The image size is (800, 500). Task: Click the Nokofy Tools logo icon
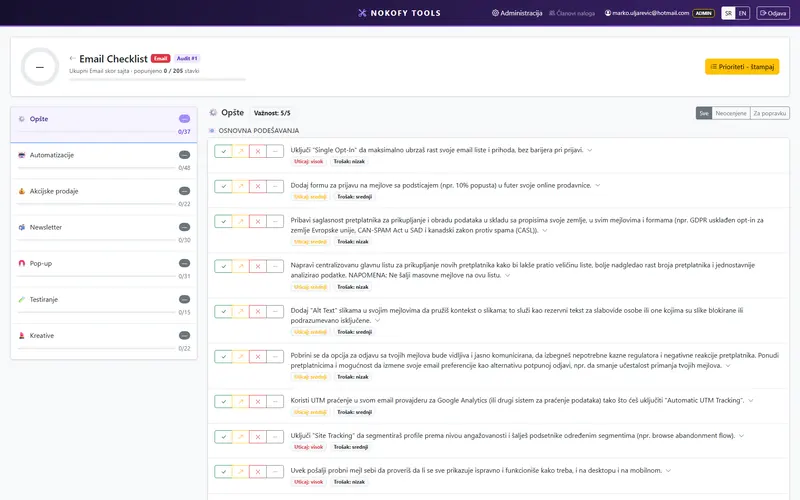(x=362, y=13)
